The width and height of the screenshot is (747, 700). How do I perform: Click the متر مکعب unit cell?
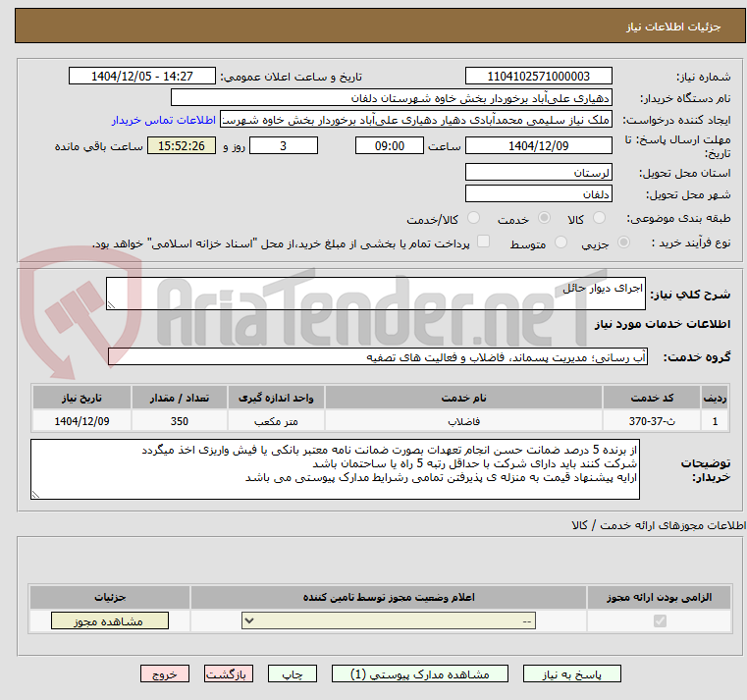pos(276,421)
